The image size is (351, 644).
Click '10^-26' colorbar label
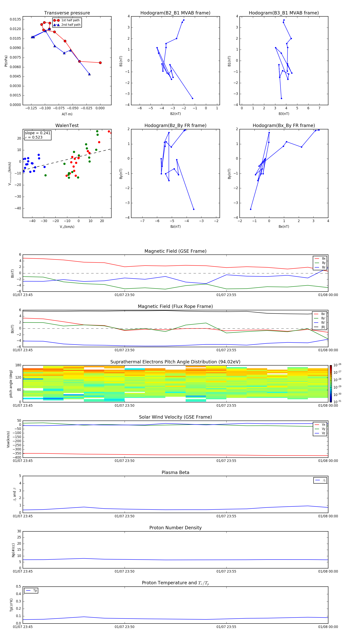click(337, 365)
